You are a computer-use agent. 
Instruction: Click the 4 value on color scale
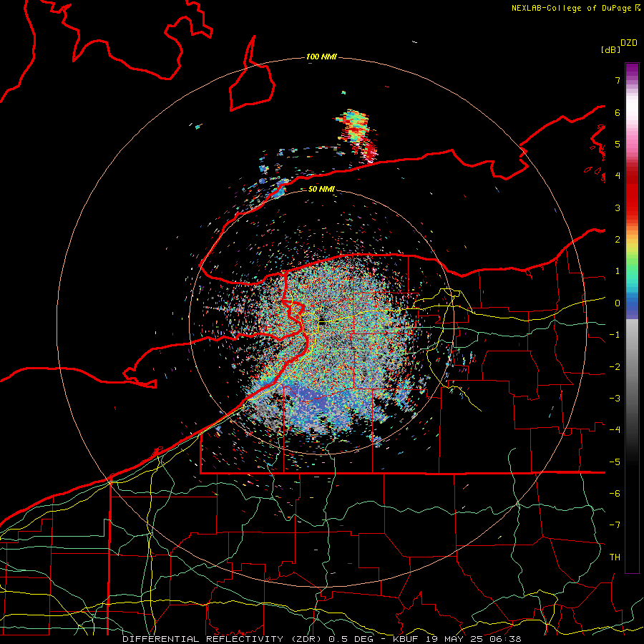pyautogui.click(x=618, y=176)
